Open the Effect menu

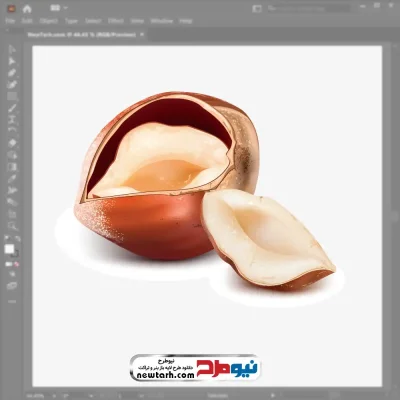(x=116, y=21)
